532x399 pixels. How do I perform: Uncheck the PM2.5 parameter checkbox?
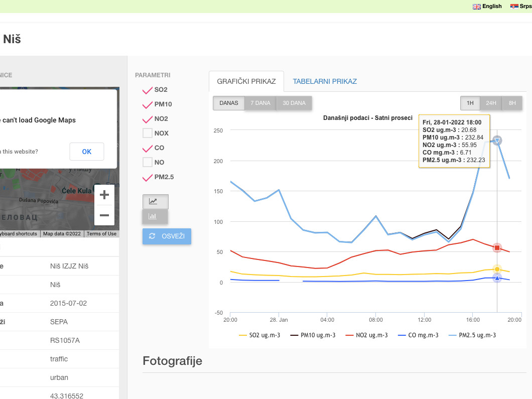[x=148, y=177]
